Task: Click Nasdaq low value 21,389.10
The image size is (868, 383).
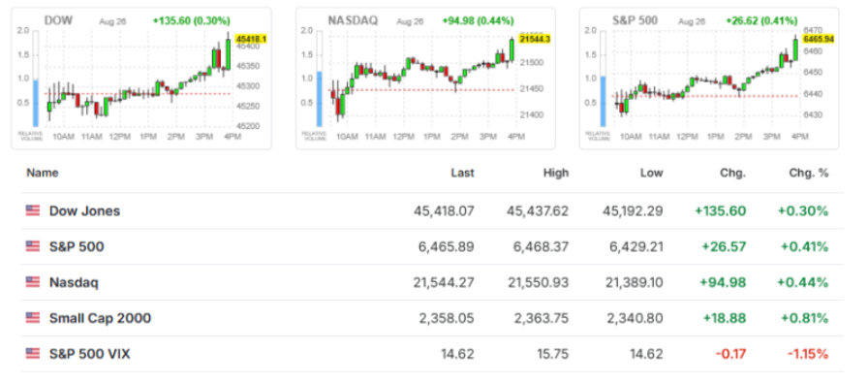Action: [633, 283]
